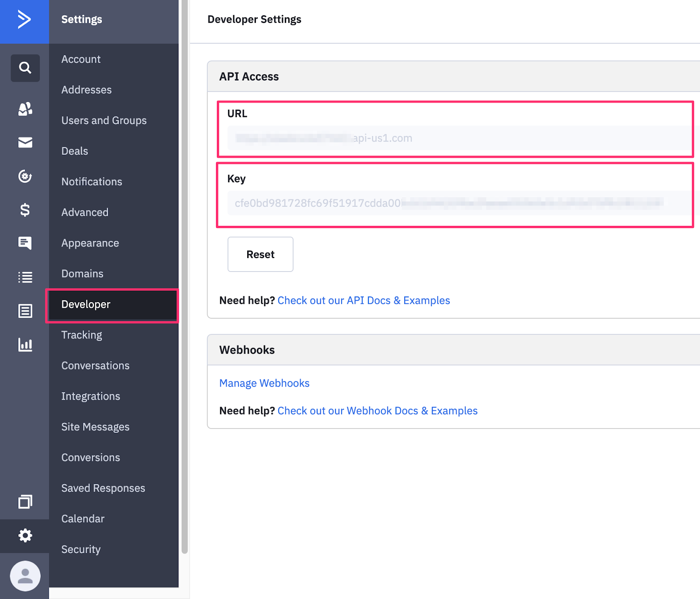Click the Settings gear icon
The image size is (700, 599).
(25, 536)
